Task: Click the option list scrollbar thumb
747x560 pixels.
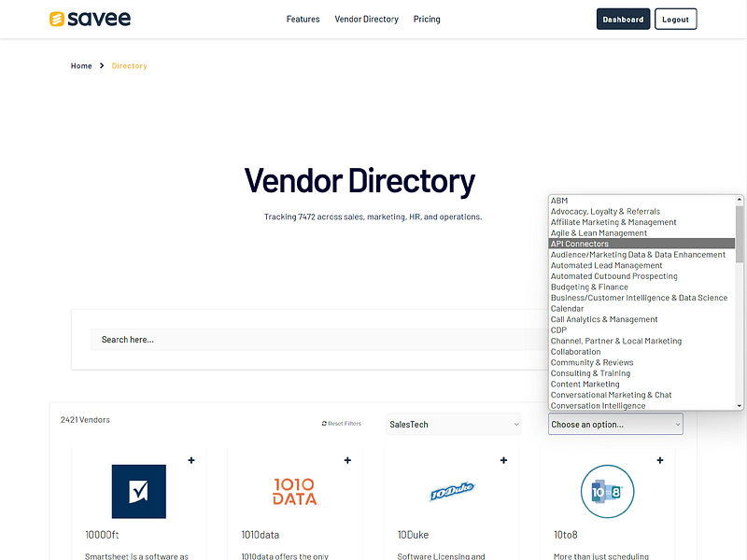Action: point(740,234)
